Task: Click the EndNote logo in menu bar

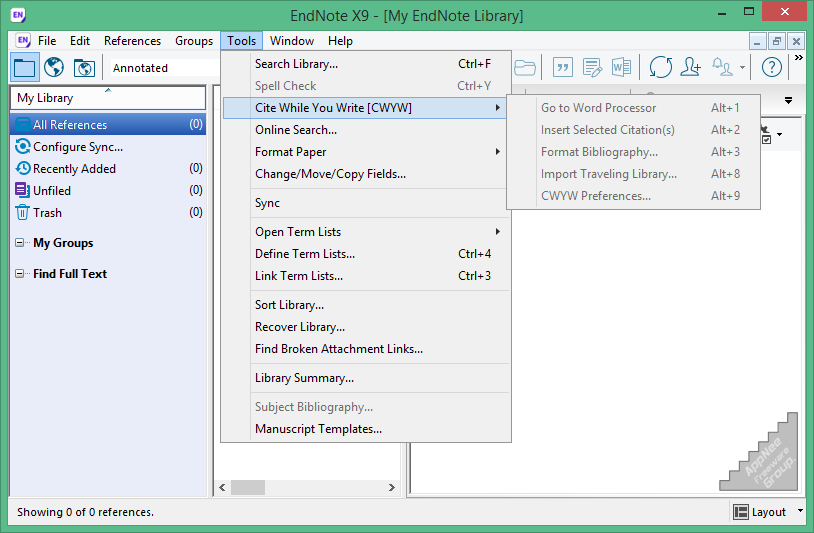Action: pos(23,40)
